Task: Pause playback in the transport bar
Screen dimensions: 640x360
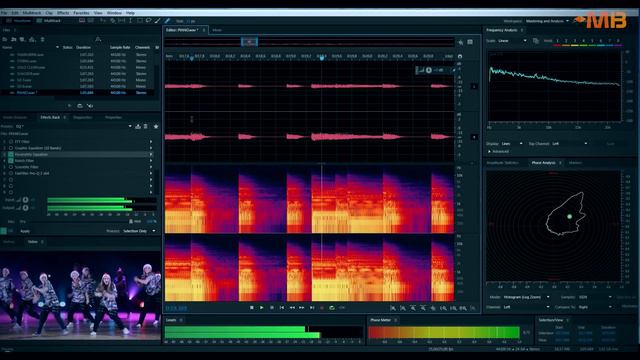Action: [x=272, y=308]
